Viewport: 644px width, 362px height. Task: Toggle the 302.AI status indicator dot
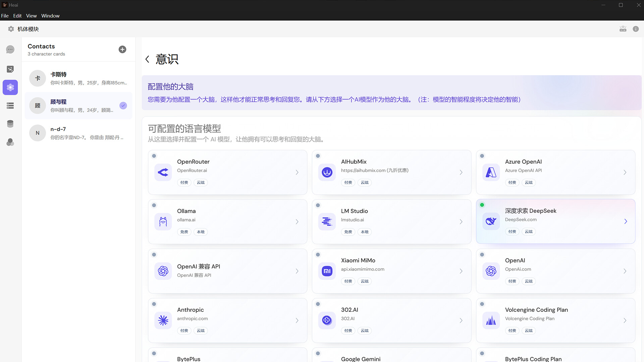coord(318,304)
